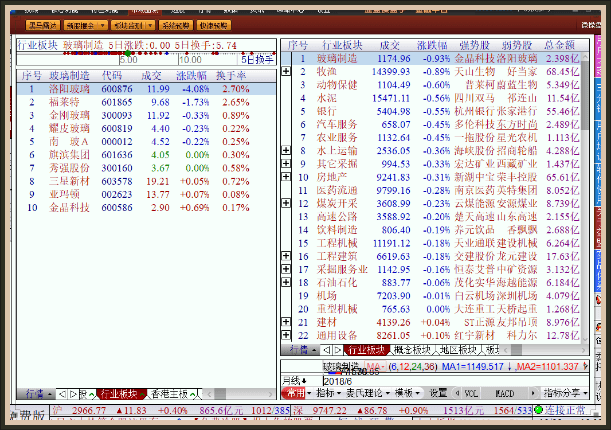Screen dimensions: 611x430
Task: Click the right arrow after MACD indicator
Action: [x=533, y=393]
